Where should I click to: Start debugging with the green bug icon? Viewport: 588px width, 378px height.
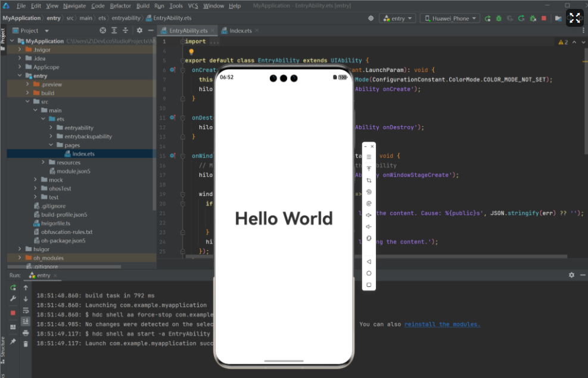click(x=499, y=18)
